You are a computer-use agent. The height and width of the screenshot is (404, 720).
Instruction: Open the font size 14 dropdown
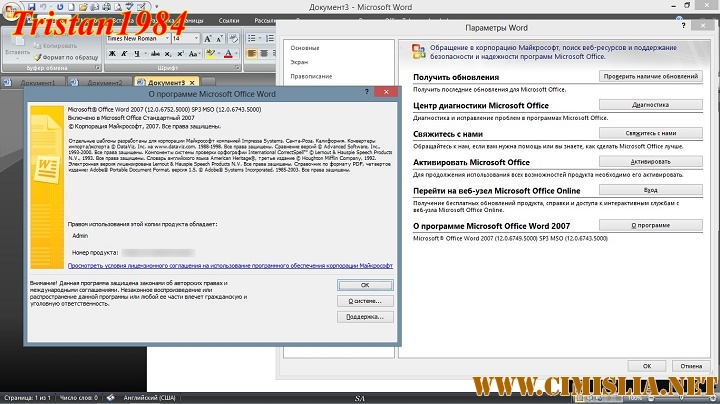pyautogui.click(x=195, y=38)
